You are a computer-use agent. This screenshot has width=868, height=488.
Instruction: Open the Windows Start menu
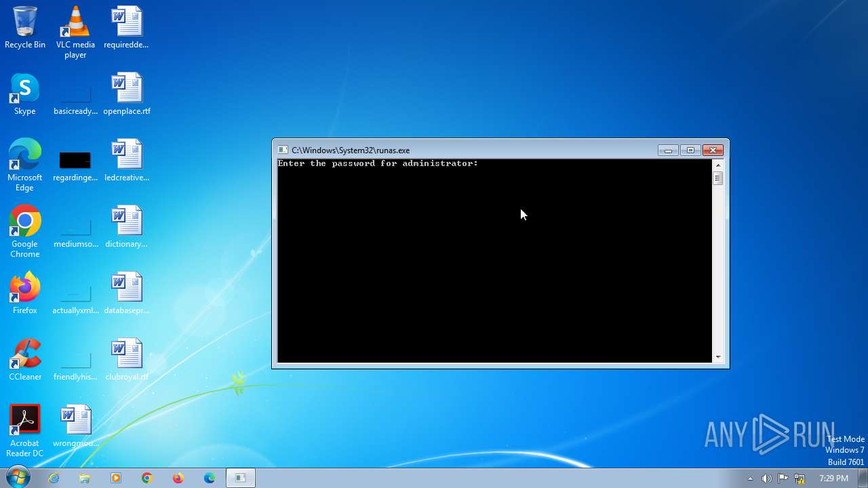pos(18,477)
